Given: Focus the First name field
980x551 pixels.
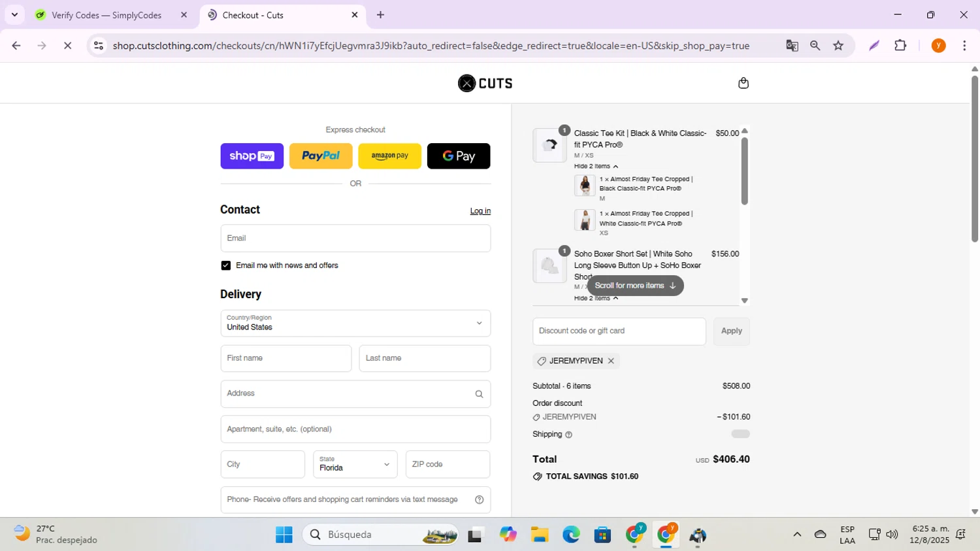Looking at the screenshot, I should (286, 359).
